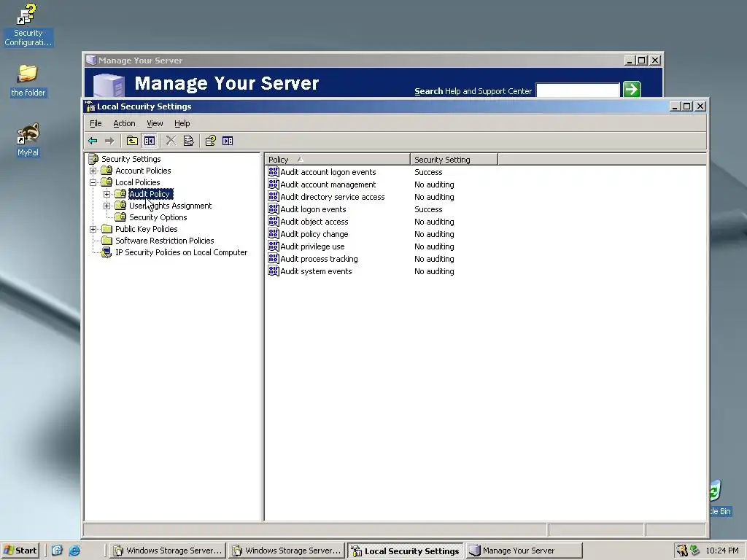Open the Start menu
This screenshot has width=747, height=560.
tap(20, 551)
